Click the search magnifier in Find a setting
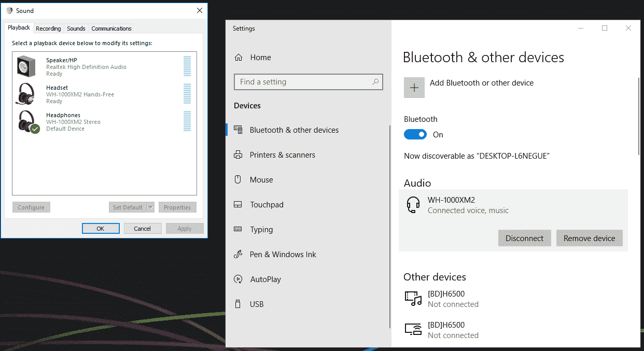 point(375,82)
